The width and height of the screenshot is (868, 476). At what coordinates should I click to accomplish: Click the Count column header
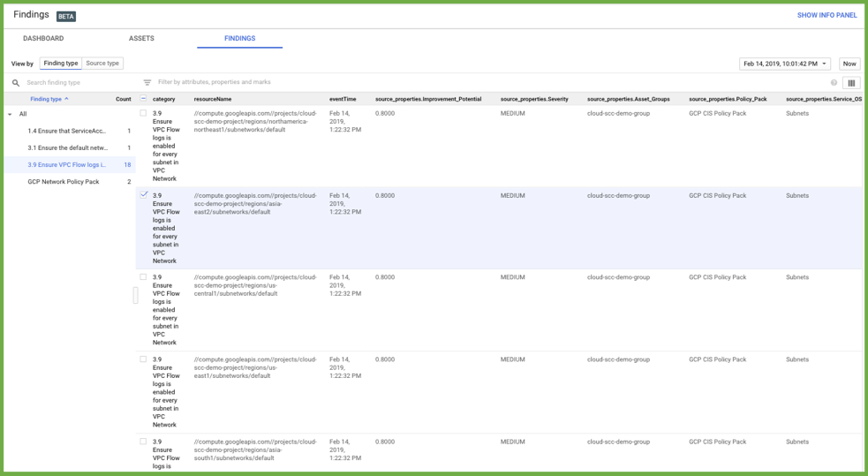[x=124, y=99]
